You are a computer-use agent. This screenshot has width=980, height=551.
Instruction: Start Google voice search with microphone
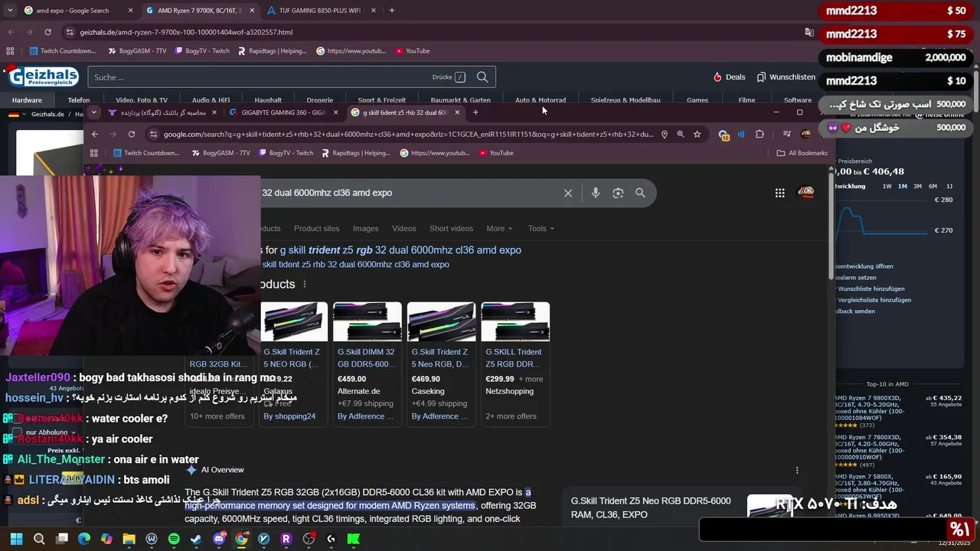(596, 193)
